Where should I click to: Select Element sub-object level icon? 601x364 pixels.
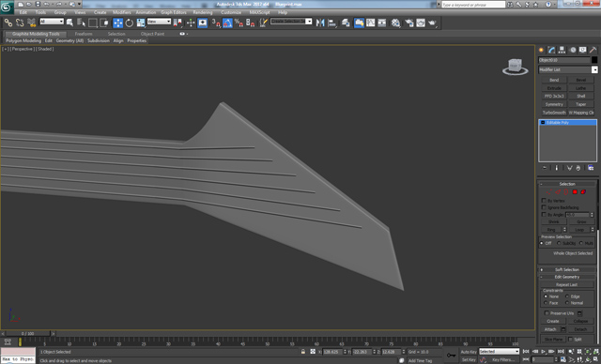583,191
